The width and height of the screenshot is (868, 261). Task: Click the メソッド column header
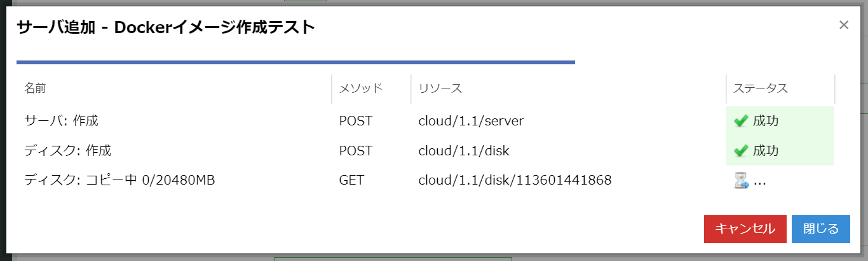click(x=360, y=88)
